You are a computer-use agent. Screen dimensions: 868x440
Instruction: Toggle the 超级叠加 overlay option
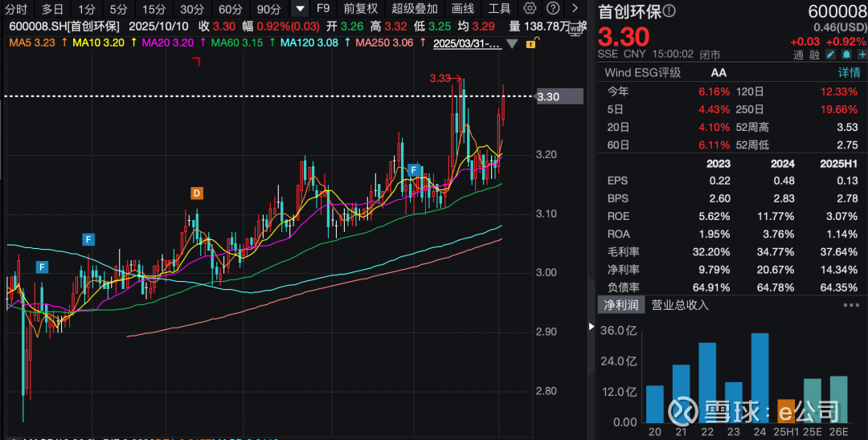415,9
